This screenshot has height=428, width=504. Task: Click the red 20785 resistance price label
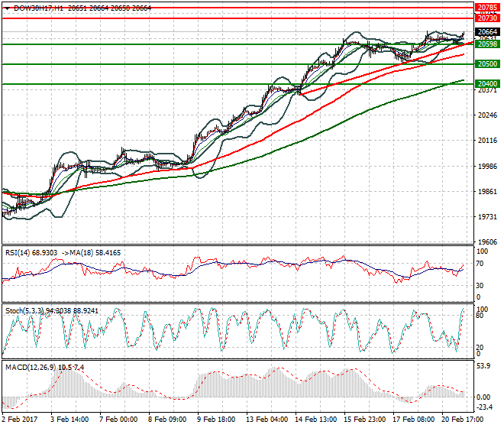[x=487, y=8]
